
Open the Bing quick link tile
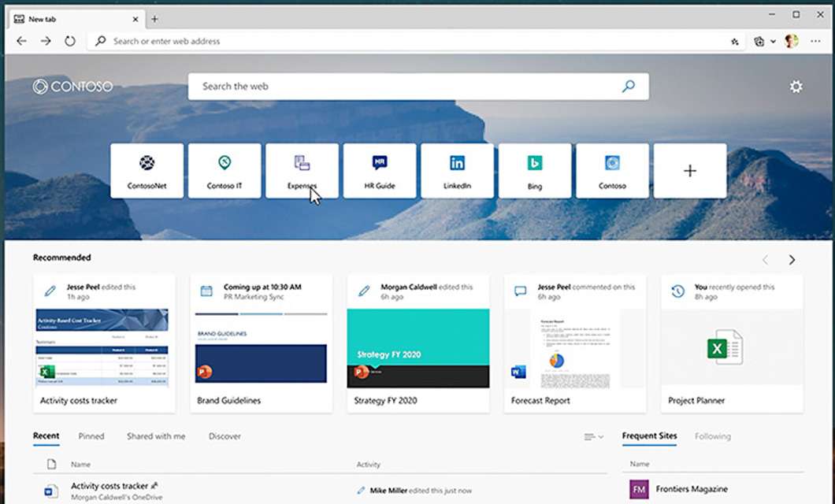pyautogui.click(x=535, y=170)
